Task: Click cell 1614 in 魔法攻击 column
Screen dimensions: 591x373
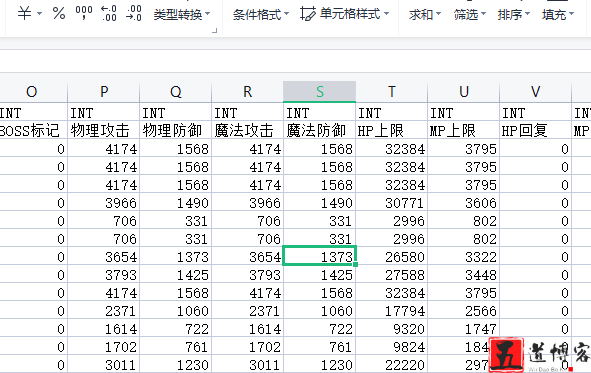Action: pos(248,329)
